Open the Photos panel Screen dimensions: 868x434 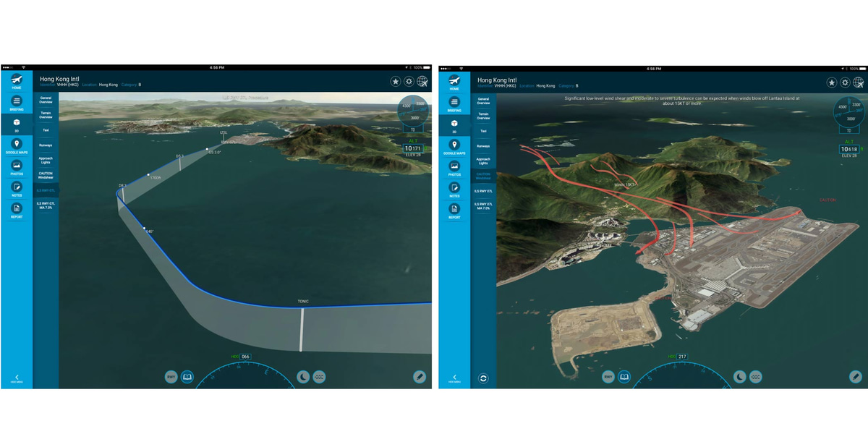point(17,165)
